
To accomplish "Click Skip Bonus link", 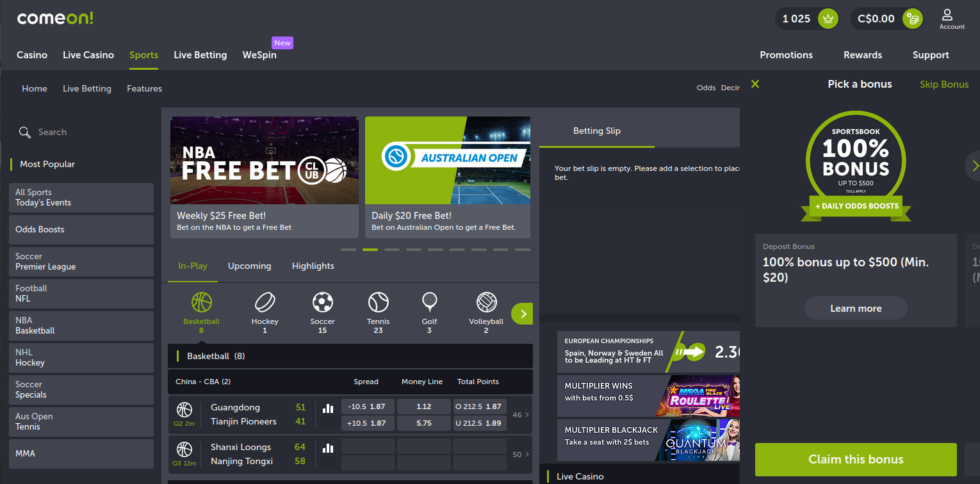I will coord(944,84).
